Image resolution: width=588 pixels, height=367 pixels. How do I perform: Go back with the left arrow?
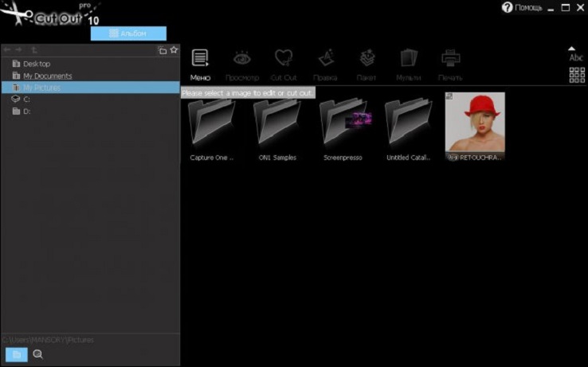[x=7, y=50]
